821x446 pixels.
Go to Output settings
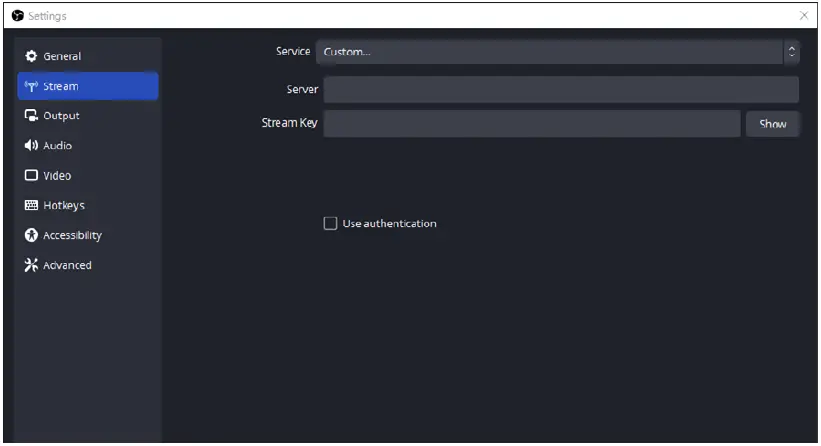[x=87, y=116]
